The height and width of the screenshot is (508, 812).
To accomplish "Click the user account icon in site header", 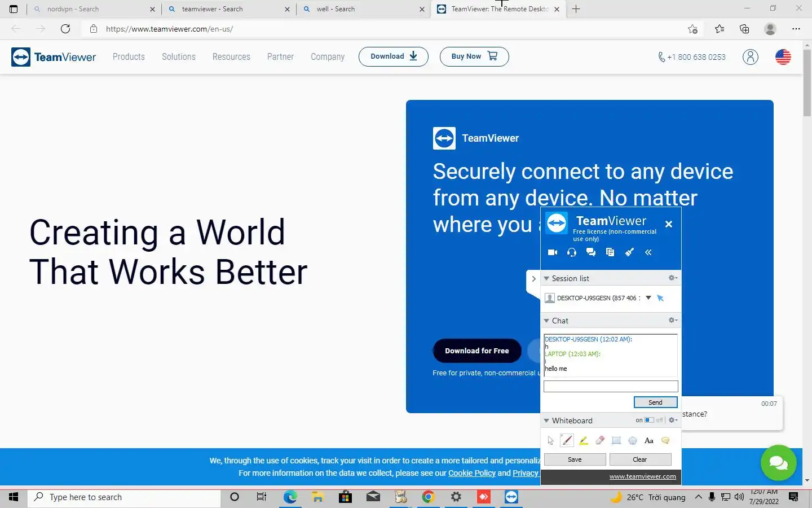I will (751, 56).
